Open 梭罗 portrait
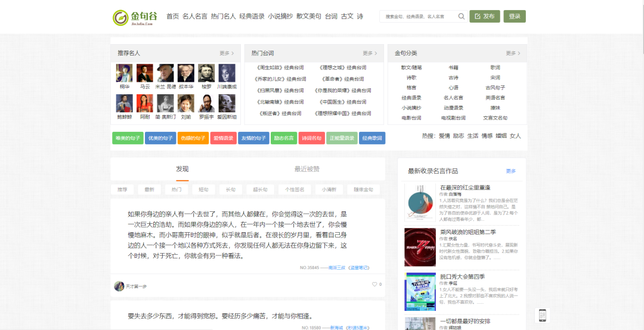The width and height of the screenshot is (644, 330). [x=206, y=73]
